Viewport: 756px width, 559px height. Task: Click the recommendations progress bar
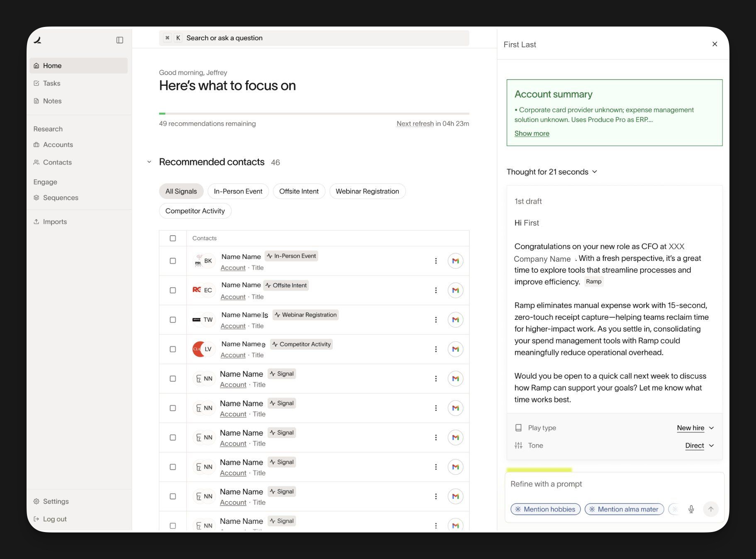click(x=314, y=113)
